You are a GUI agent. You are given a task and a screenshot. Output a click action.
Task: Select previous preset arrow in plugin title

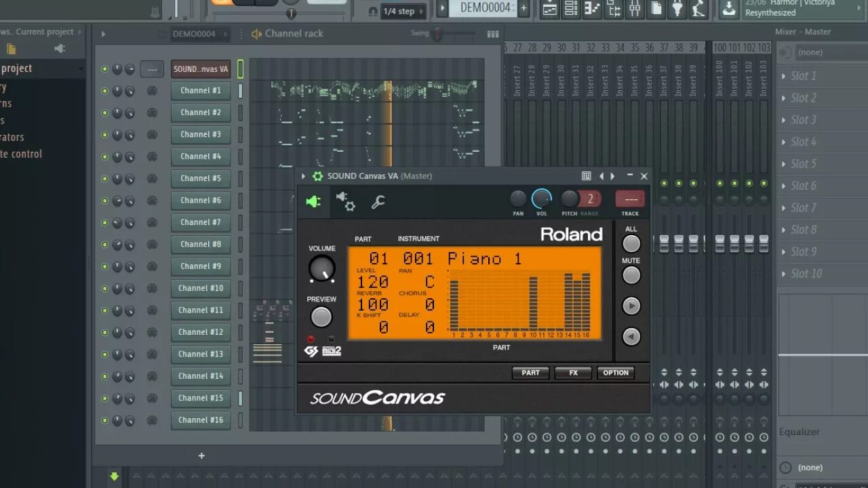point(601,176)
